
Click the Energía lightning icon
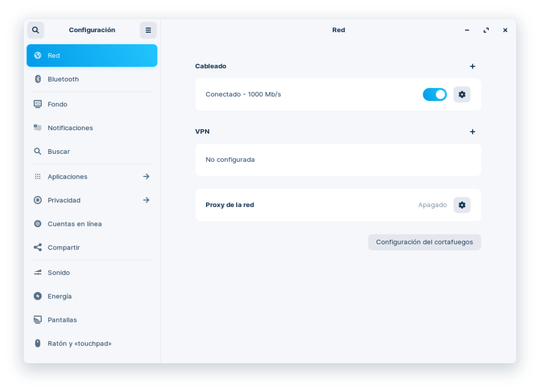tap(37, 296)
